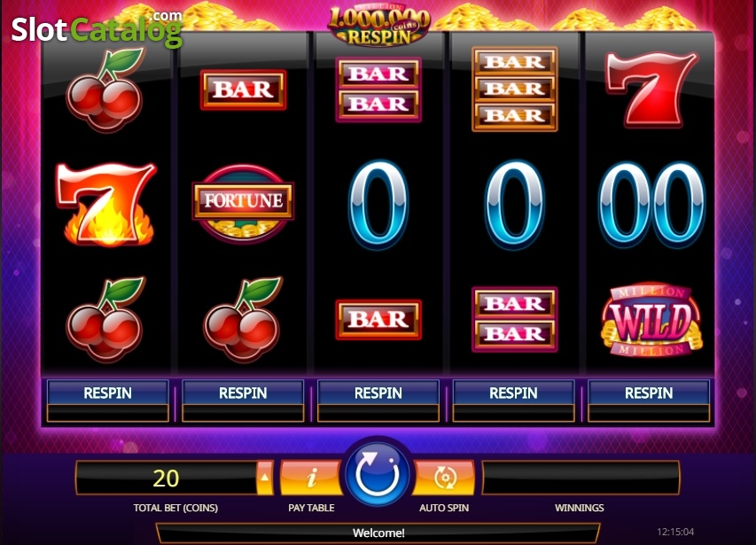The width and height of the screenshot is (756, 545).
Task: Open the SlotCatalog.com logo link
Action: click(97, 29)
